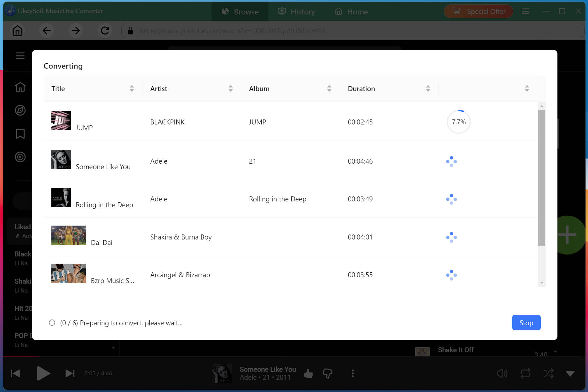Image resolution: width=588 pixels, height=392 pixels.
Task: Click BLACKPINK artist cell
Action: 167,122
